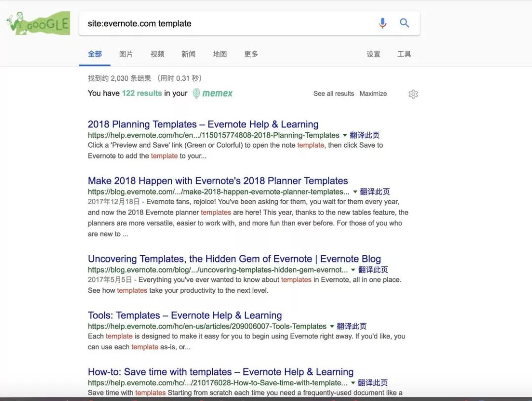Image resolution: width=532 pixels, height=401 pixels.
Task: Open 'Make 2018 Happen' planner templates result
Action: 218,181
